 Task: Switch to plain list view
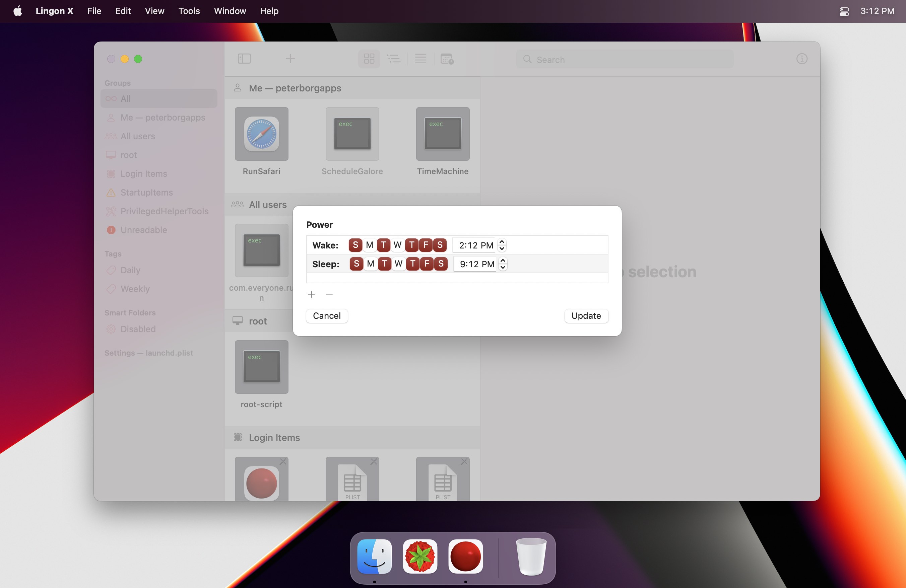[420, 59]
